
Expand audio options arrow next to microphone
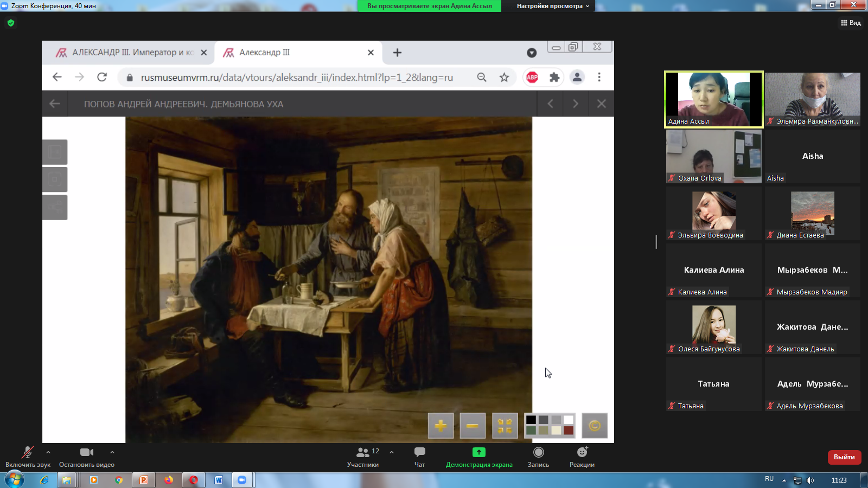click(x=48, y=452)
